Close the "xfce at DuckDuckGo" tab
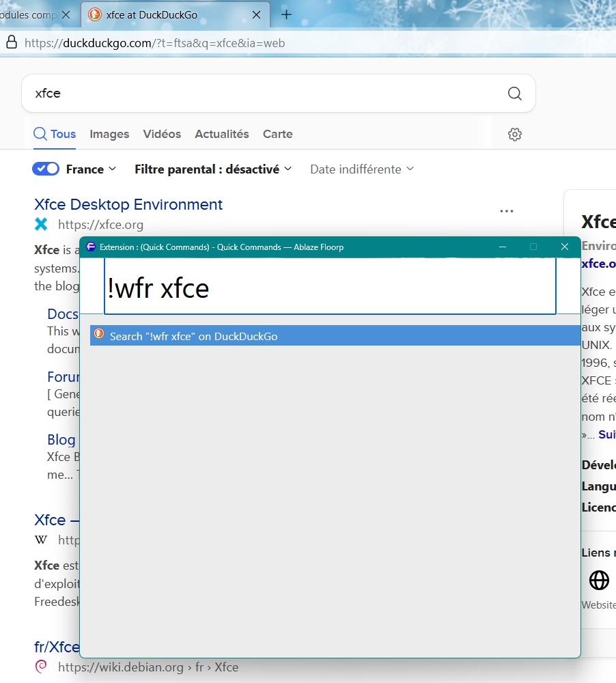 coord(256,14)
